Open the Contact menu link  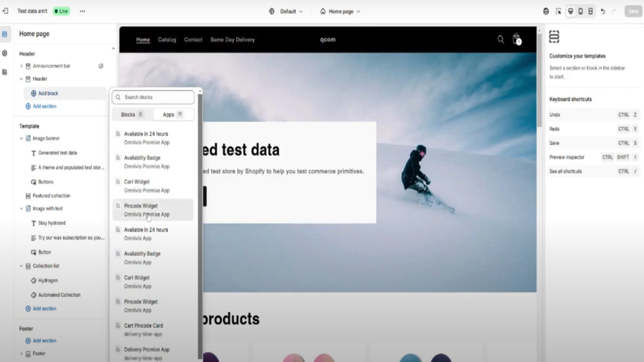tap(193, 40)
